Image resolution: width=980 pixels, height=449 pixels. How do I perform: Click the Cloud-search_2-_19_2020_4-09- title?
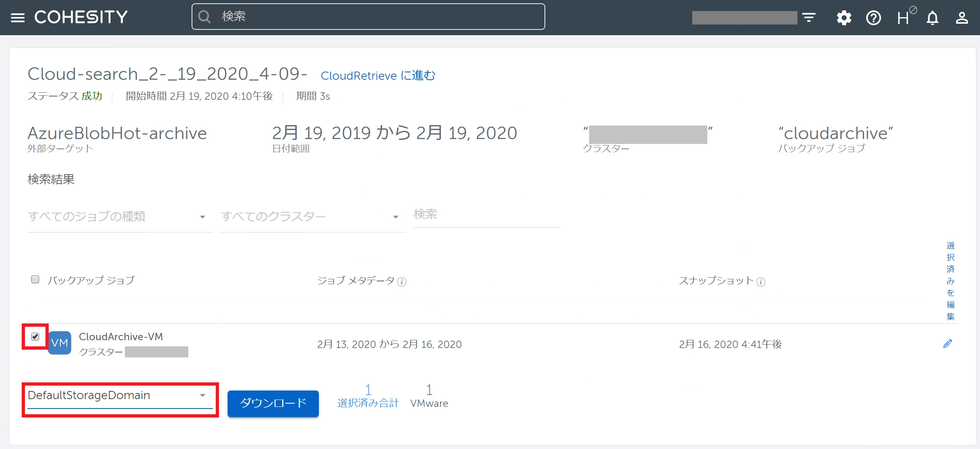[167, 74]
